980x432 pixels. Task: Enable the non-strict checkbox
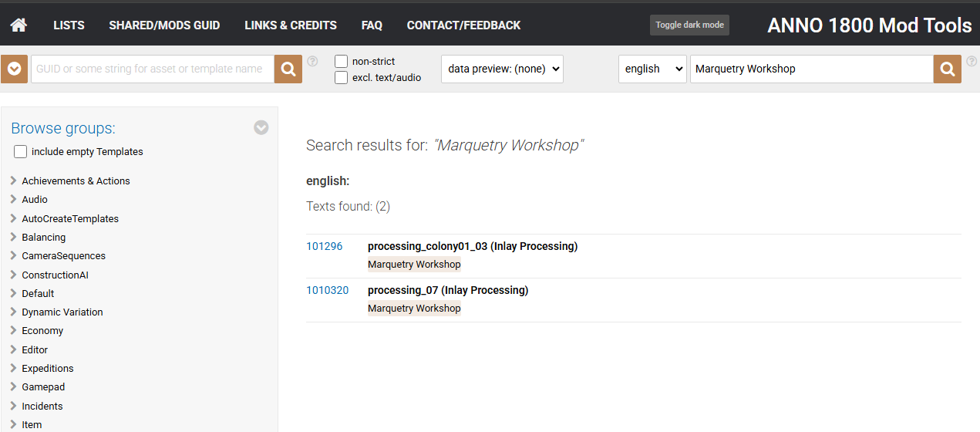341,61
